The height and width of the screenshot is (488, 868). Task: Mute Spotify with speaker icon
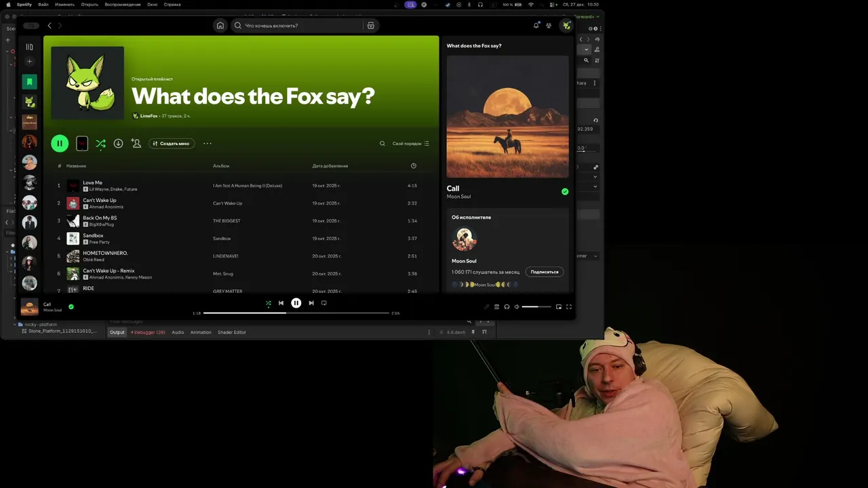(x=517, y=307)
